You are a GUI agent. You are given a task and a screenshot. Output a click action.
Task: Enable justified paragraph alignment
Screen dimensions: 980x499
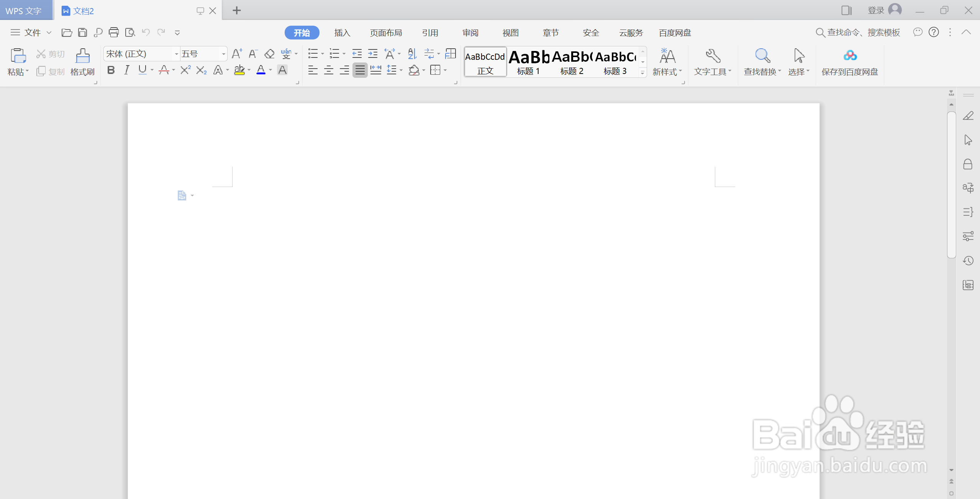click(x=360, y=70)
